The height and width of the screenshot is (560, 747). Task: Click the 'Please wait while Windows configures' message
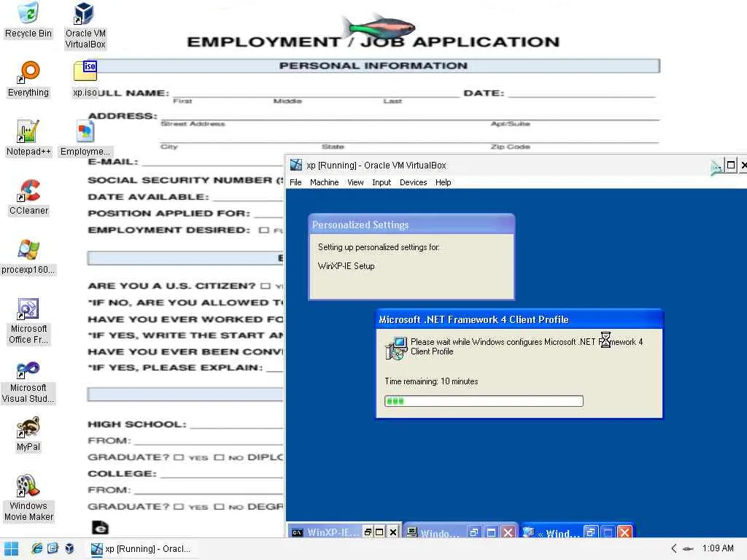pyautogui.click(x=527, y=346)
